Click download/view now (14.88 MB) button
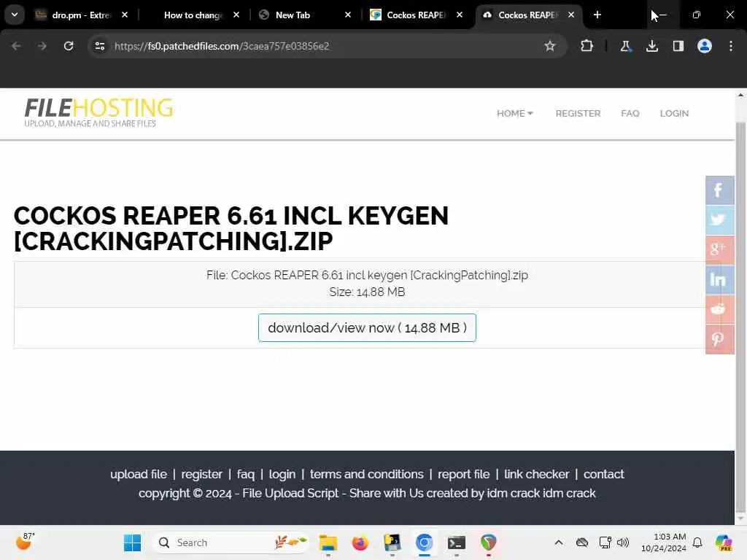The height and width of the screenshot is (560, 747). (367, 327)
